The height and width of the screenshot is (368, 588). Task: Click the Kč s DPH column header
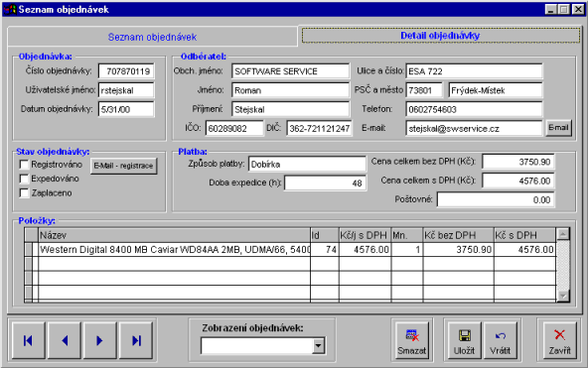(x=524, y=235)
